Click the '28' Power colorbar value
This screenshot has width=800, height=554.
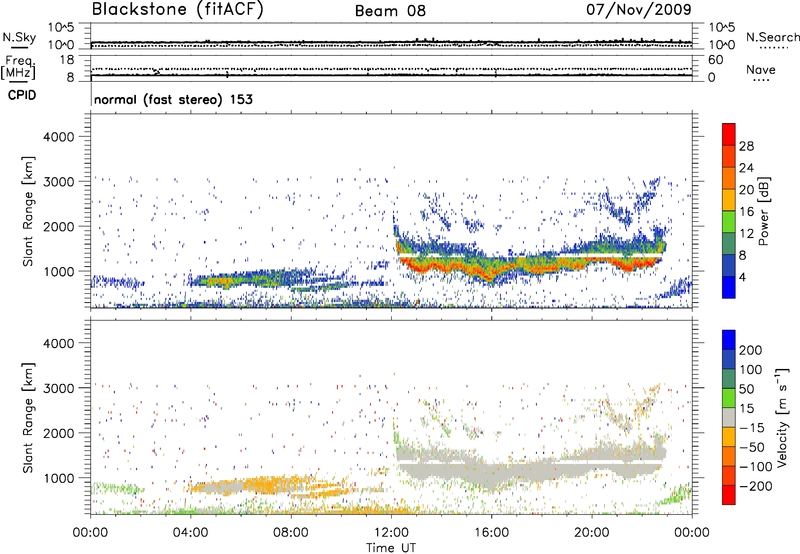coord(746,146)
